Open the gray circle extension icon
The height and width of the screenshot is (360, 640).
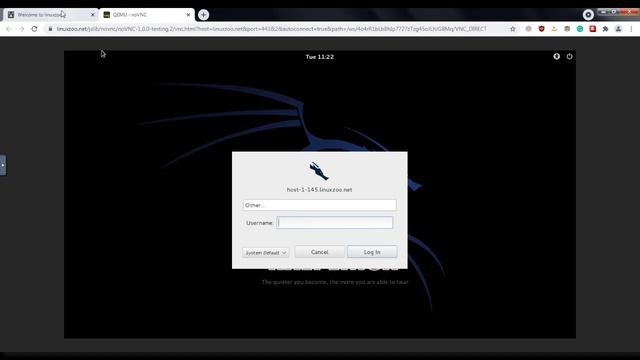pos(529,29)
